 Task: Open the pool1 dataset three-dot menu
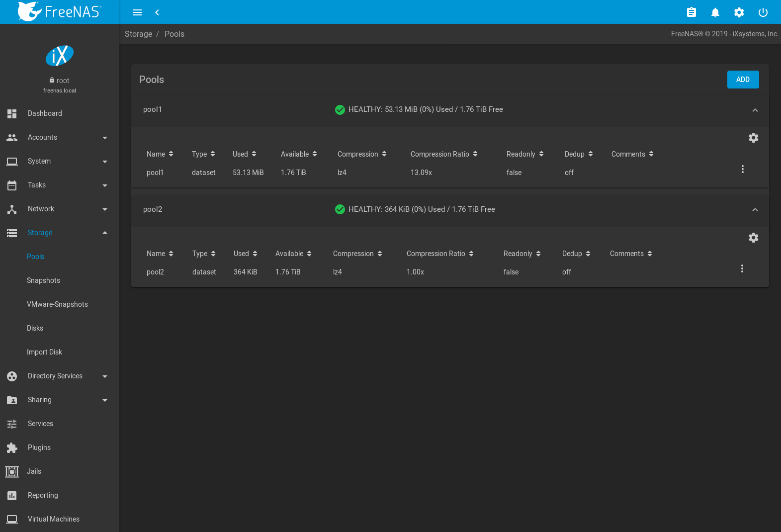pyautogui.click(x=742, y=169)
